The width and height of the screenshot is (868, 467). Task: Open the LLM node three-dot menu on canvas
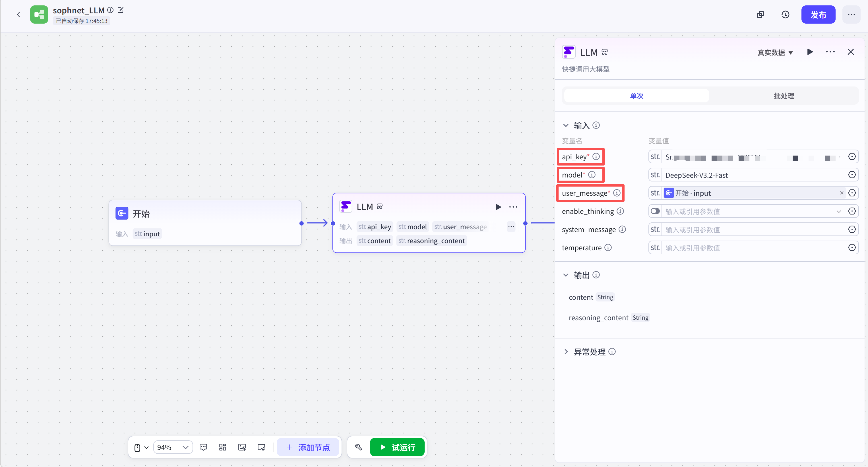[513, 207]
